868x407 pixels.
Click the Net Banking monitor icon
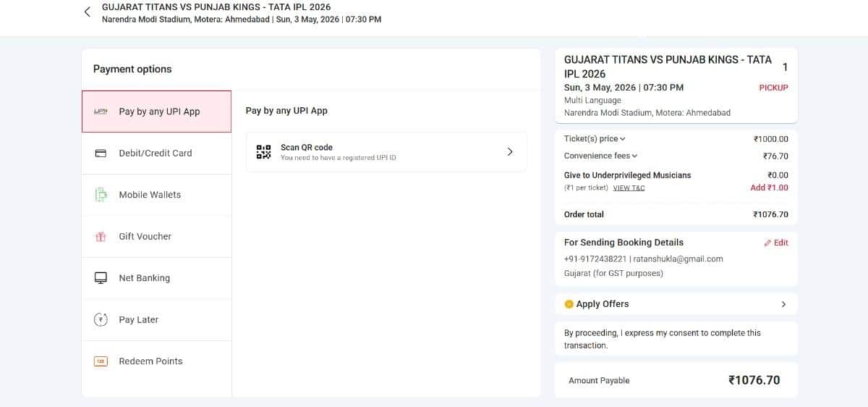point(101,278)
